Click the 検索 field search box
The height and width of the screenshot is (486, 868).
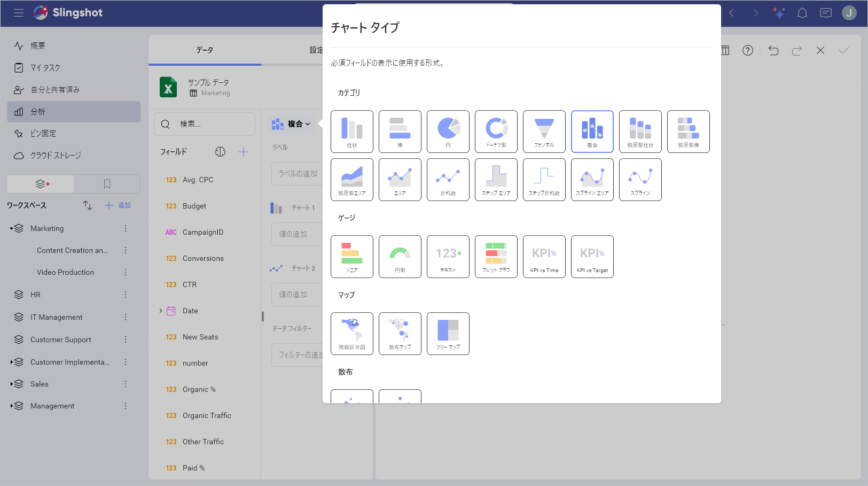(205, 124)
